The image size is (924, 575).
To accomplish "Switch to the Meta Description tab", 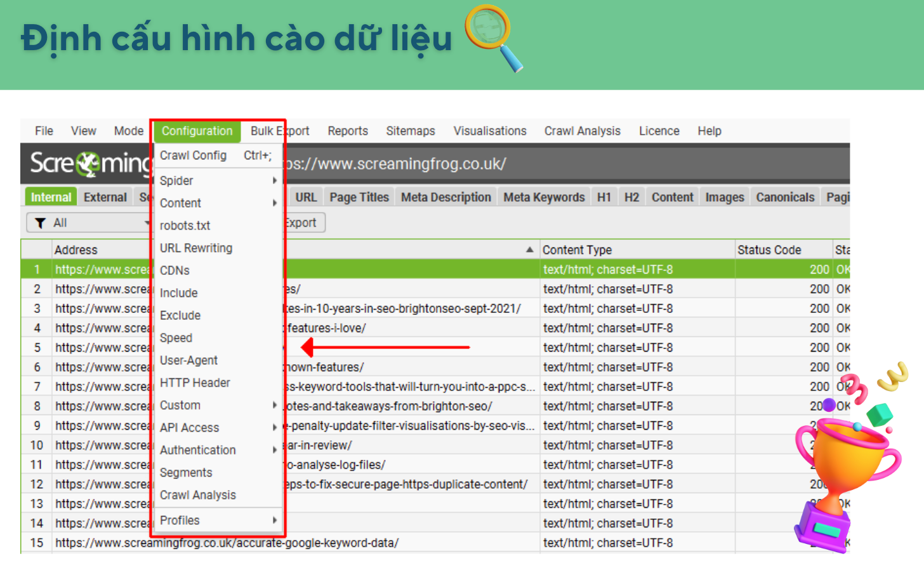I will point(446,197).
